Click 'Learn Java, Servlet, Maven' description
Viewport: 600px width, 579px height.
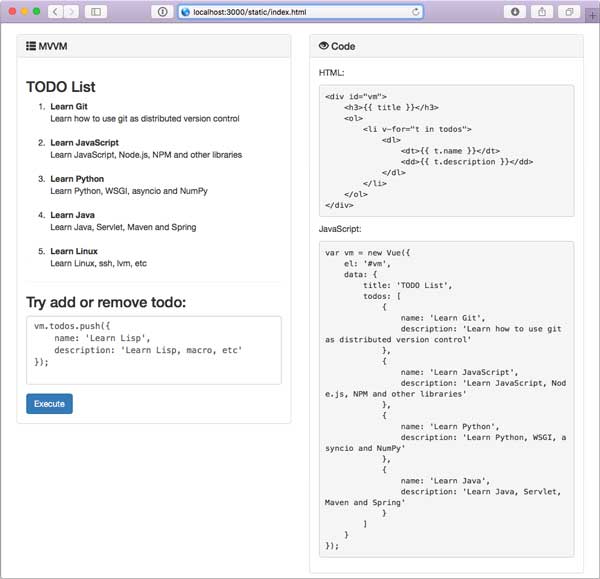click(123, 227)
